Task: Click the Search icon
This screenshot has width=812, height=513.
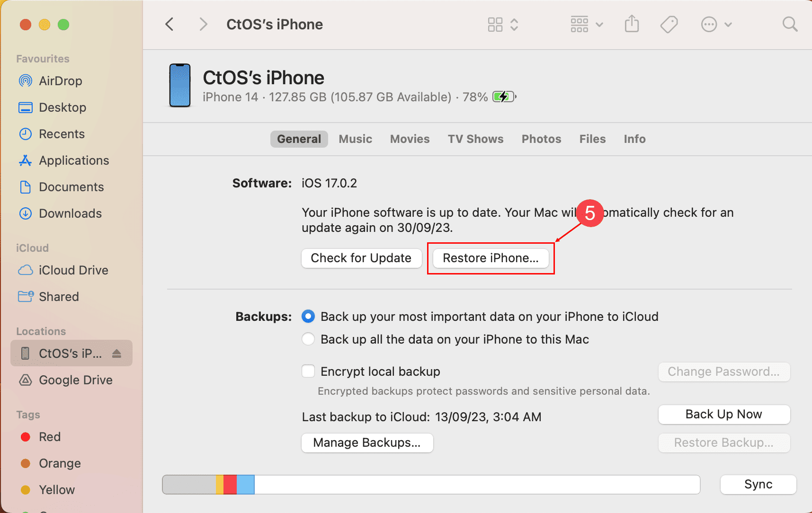Action: [790, 24]
